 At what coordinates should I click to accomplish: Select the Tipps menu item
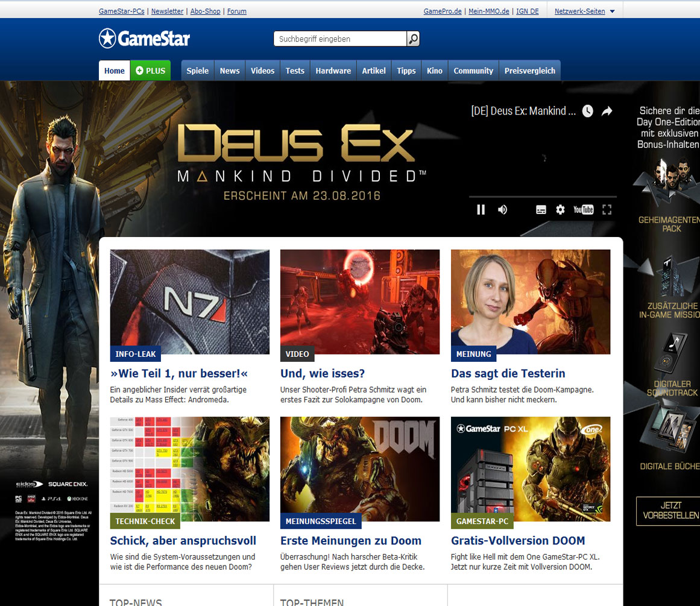pos(406,71)
